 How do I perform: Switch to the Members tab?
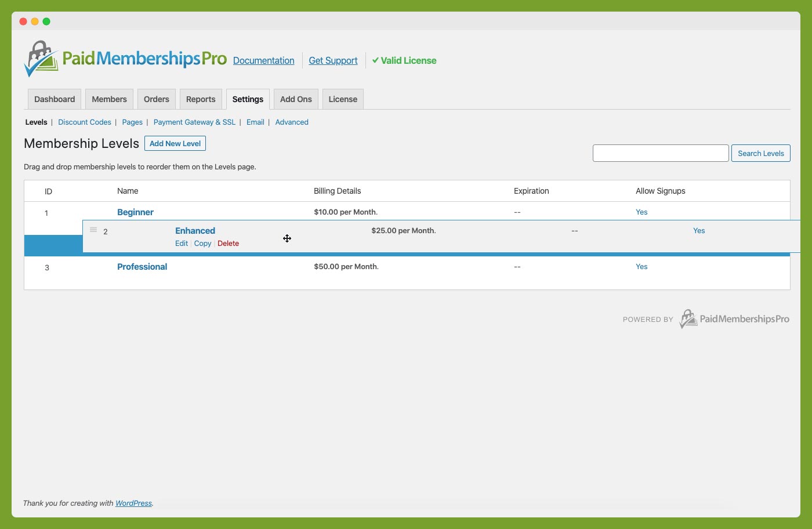click(109, 99)
